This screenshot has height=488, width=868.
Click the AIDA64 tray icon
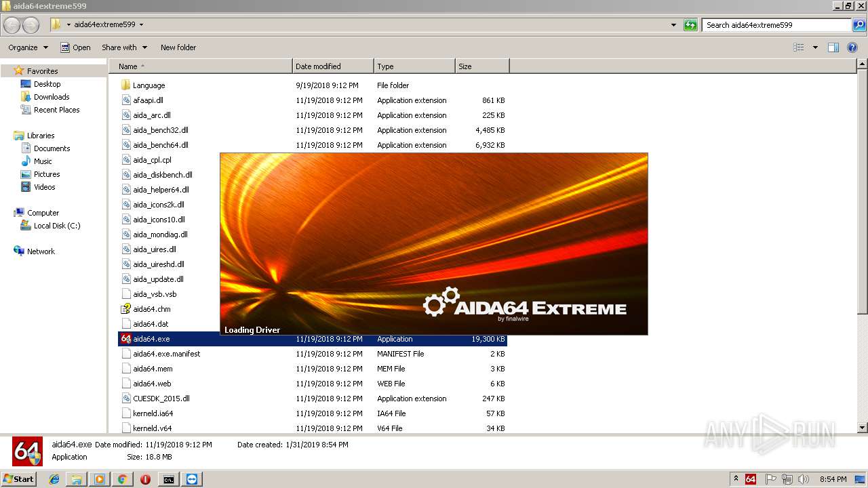(751, 479)
